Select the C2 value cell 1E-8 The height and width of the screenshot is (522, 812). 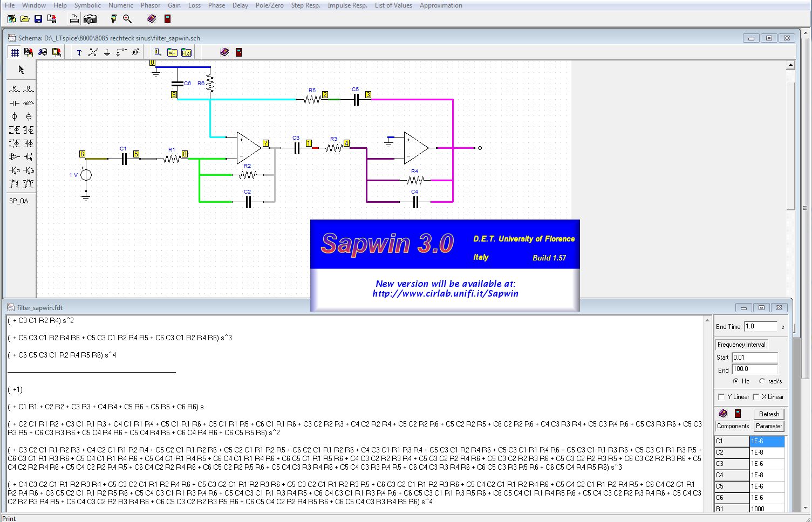pyautogui.click(x=767, y=452)
